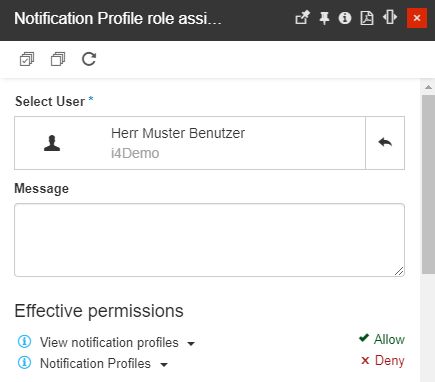Info icon for View notification profiles
435x382 pixels.
[24, 342]
